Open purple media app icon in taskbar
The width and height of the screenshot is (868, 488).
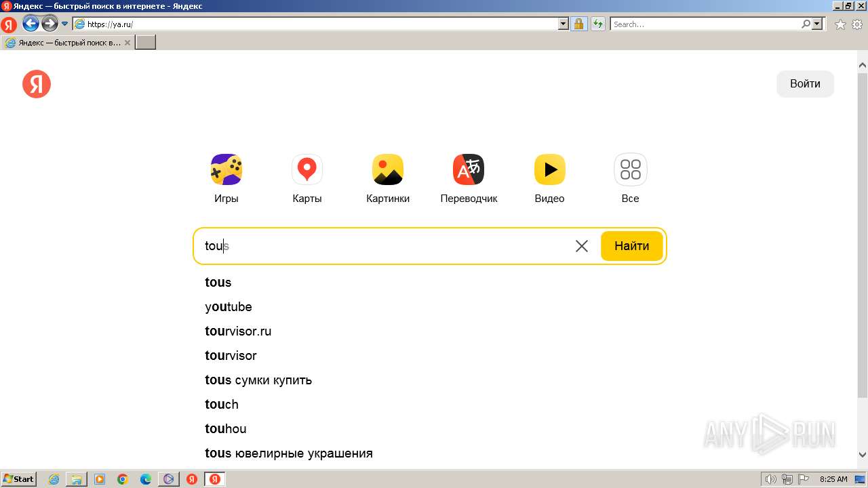pos(169,479)
